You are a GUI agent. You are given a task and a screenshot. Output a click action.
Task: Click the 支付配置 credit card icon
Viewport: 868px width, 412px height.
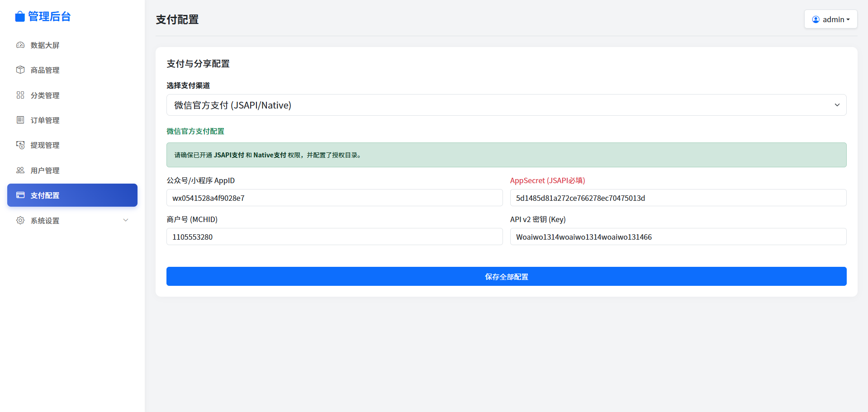[20, 195]
